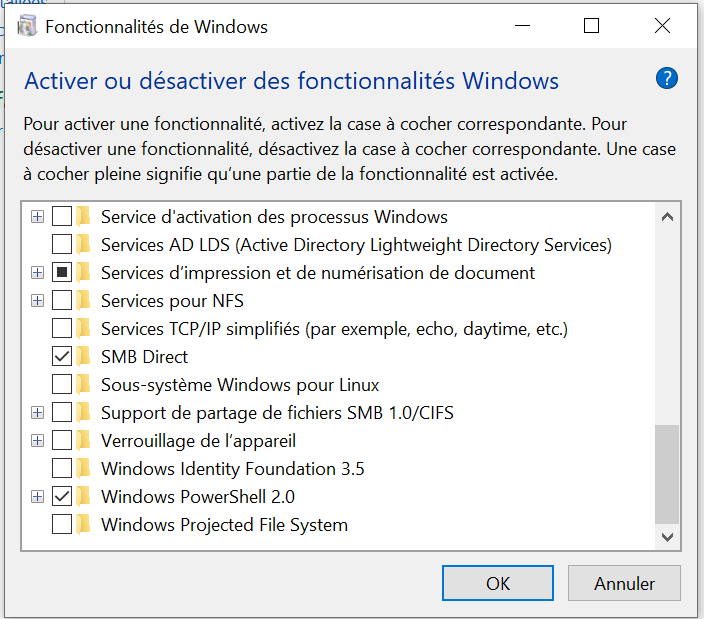Click the folder icon beside Services pour NFS
Image resolution: width=704 pixels, height=619 pixels.
coord(83,301)
